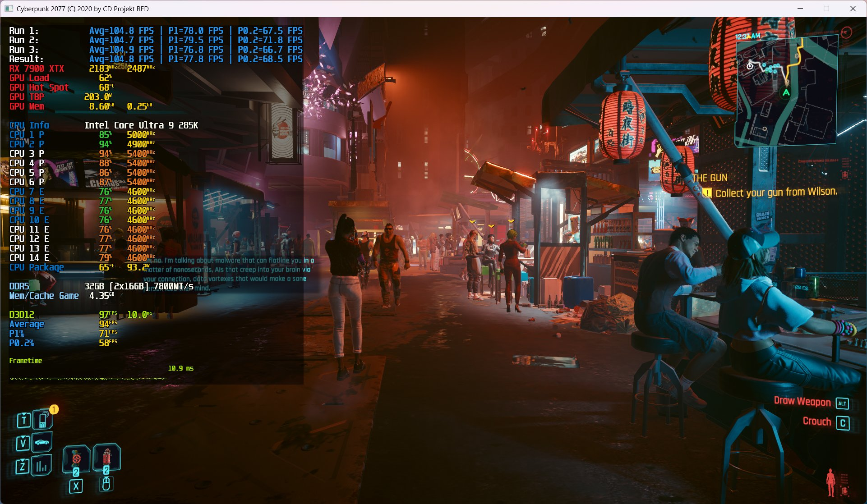The image size is (867, 504).
Task: Click the quest title THE GUN
Action: click(710, 178)
